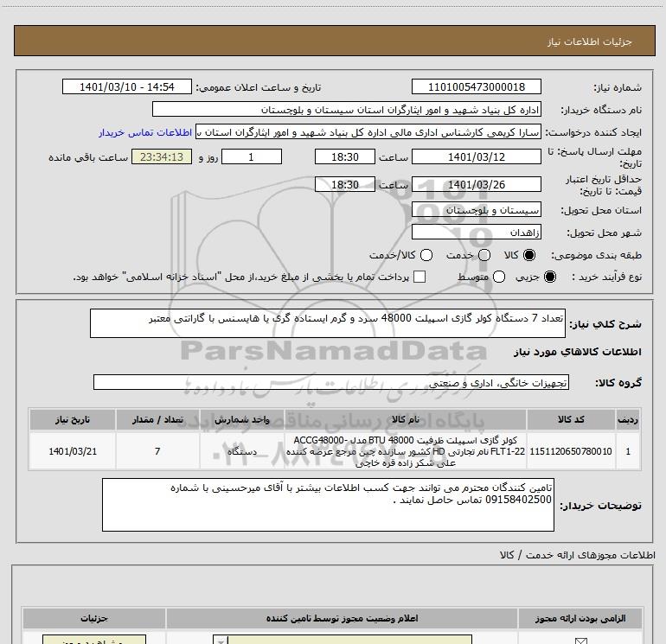Screen dimensions: 666x644
Task: Click the اطلاعات کالاهای مورد نیاز heading
Action: pyautogui.click(x=578, y=352)
